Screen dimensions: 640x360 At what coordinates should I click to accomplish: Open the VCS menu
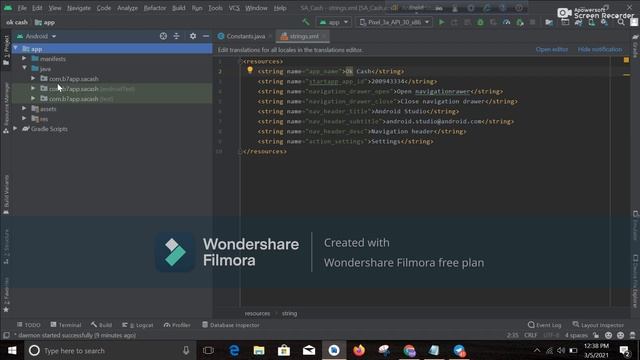pyautogui.click(x=234, y=8)
